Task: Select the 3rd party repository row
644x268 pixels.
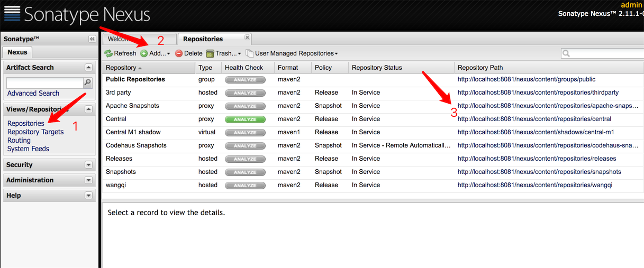Action: coord(373,93)
